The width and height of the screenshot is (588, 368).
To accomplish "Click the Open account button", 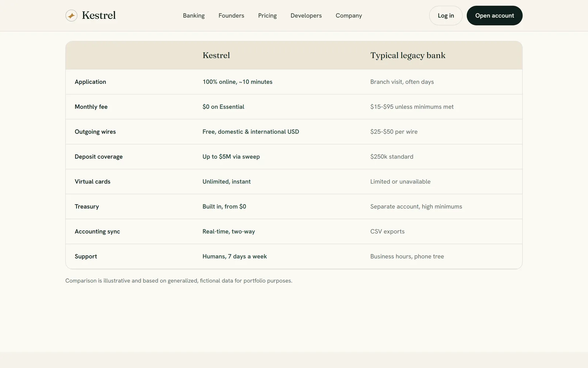I will [495, 15].
